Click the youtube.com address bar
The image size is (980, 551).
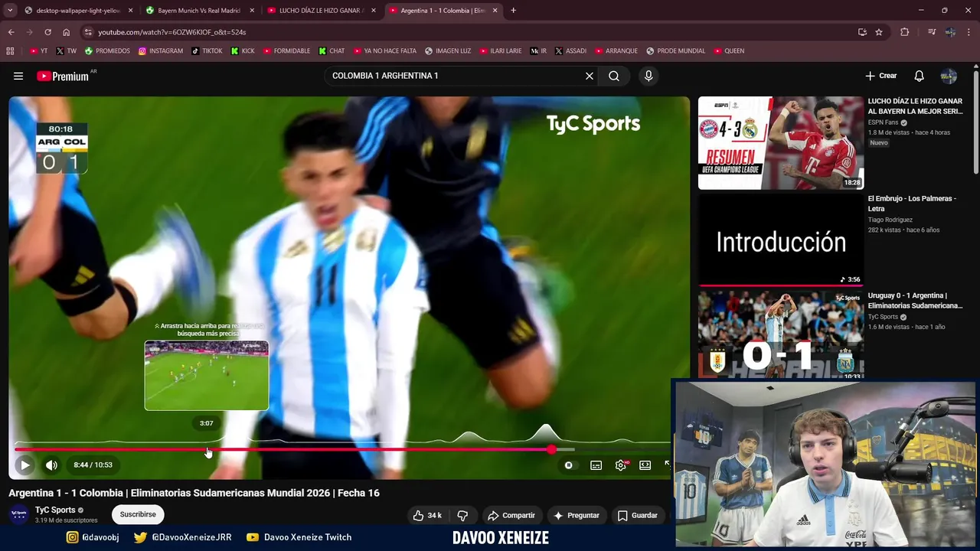point(467,32)
